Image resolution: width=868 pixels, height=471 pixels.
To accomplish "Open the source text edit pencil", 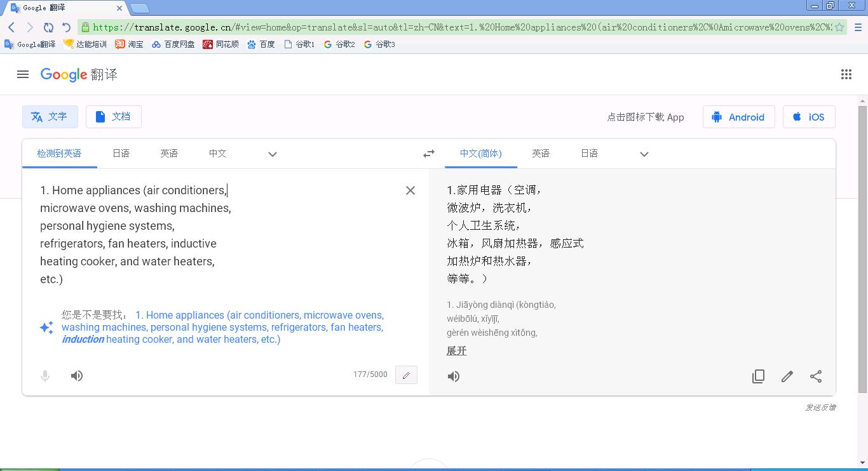I will pos(406,375).
